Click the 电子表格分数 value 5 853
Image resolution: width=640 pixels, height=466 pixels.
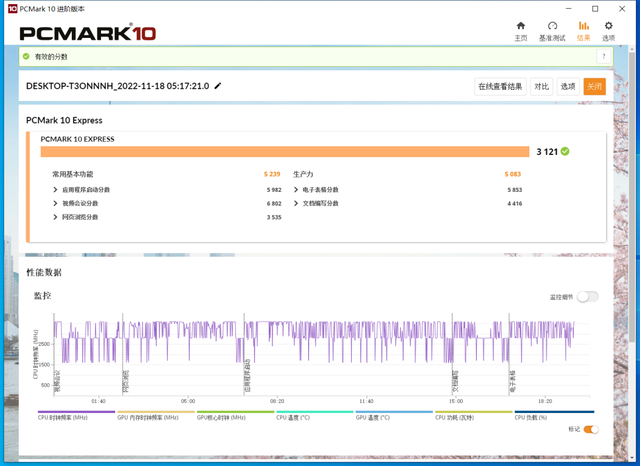(x=515, y=190)
